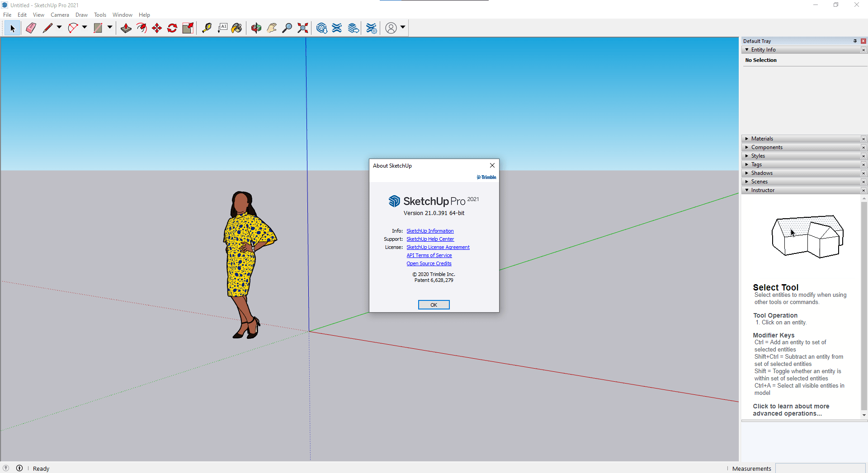Close the About SketchUp dialog
Viewport: 868px width, 473px height.
492,165
